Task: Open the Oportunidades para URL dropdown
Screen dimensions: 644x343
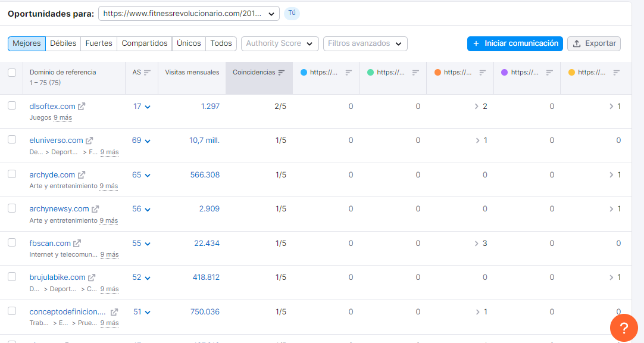Action: [x=189, y=14]
